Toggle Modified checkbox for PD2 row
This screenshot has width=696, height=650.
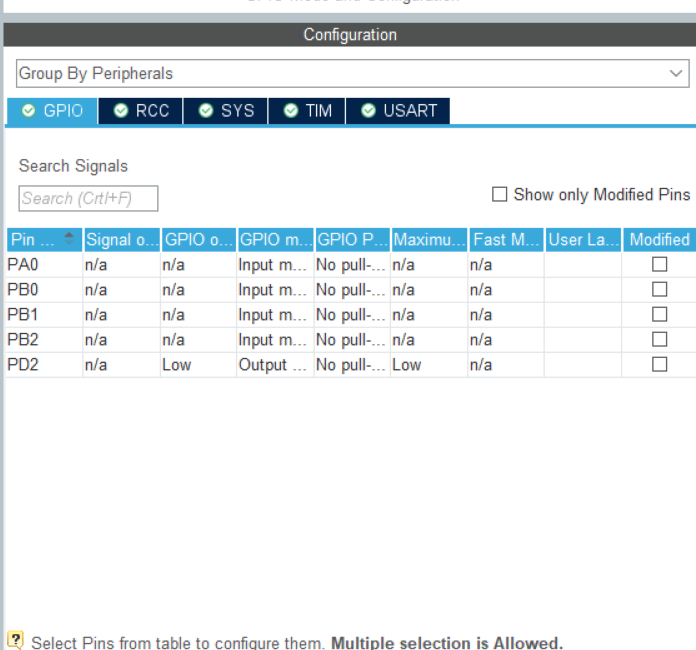coord(660,365)
